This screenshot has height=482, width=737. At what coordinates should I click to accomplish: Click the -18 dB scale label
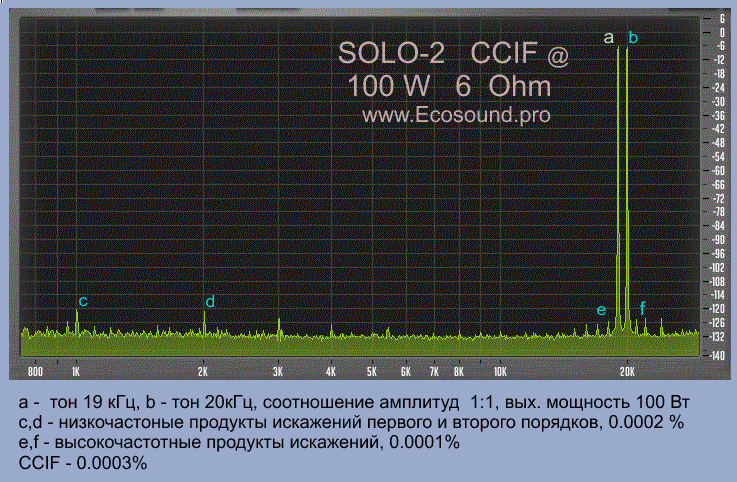coord(719,74)
